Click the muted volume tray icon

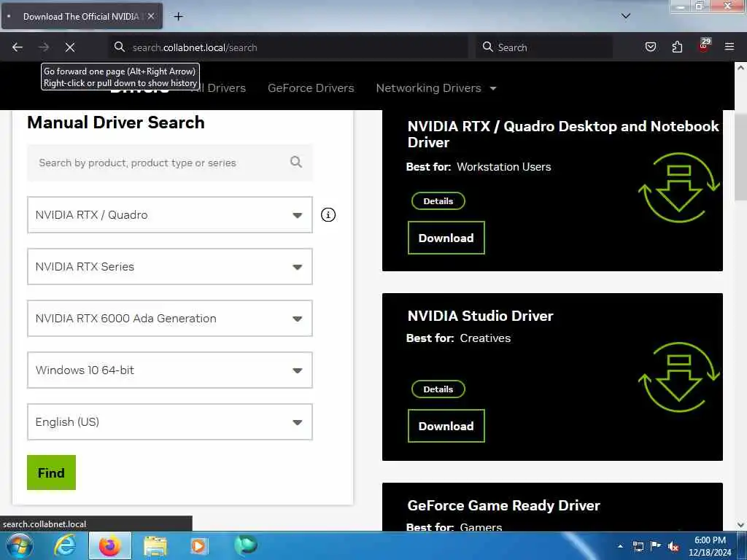tap(673, 547)
